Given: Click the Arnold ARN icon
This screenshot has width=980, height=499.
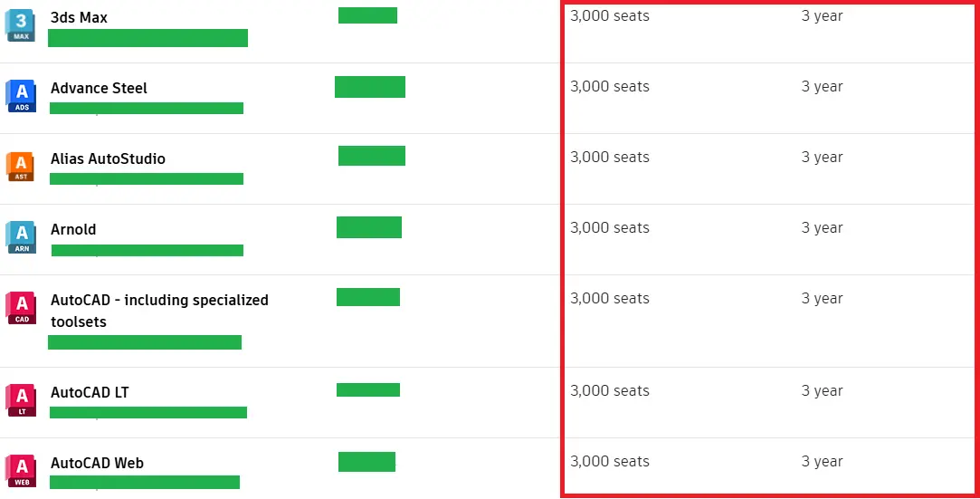Looking at the screenshot, I should coord(21,237).
